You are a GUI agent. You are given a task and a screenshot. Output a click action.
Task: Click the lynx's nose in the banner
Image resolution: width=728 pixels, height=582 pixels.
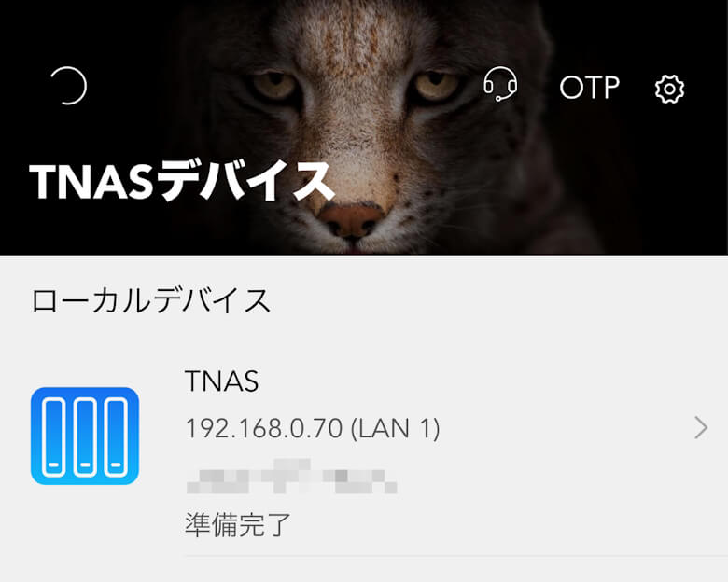(x=352, y=220)
